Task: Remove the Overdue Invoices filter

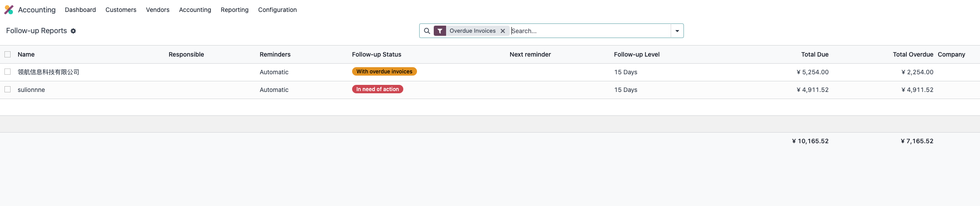Action: point(503,31)
